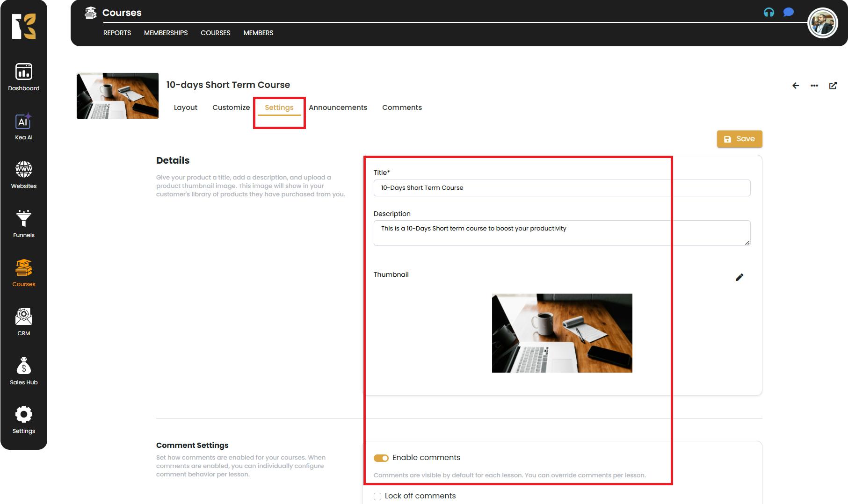Click the back arrow icon
Screen dimensions: 848x504
(x=795, y=86)
